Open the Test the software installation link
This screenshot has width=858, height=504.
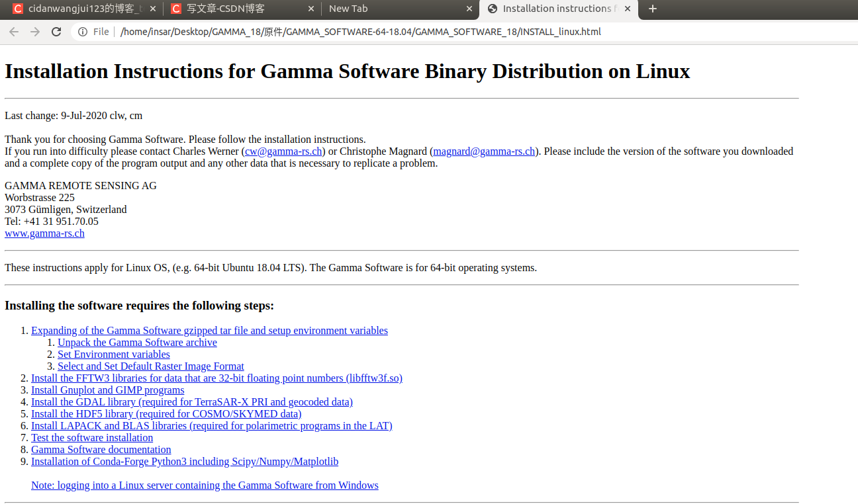[x=91, y=437]
